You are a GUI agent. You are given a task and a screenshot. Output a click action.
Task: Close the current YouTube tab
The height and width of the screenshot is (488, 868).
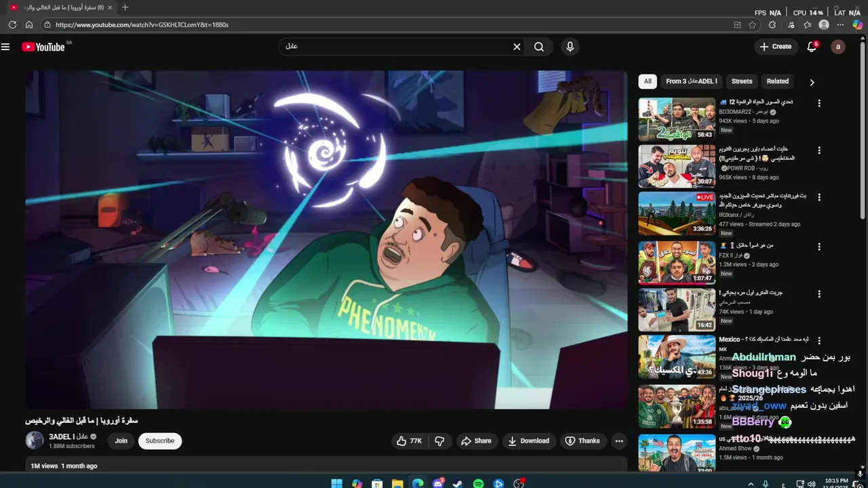tap(110, 7)
